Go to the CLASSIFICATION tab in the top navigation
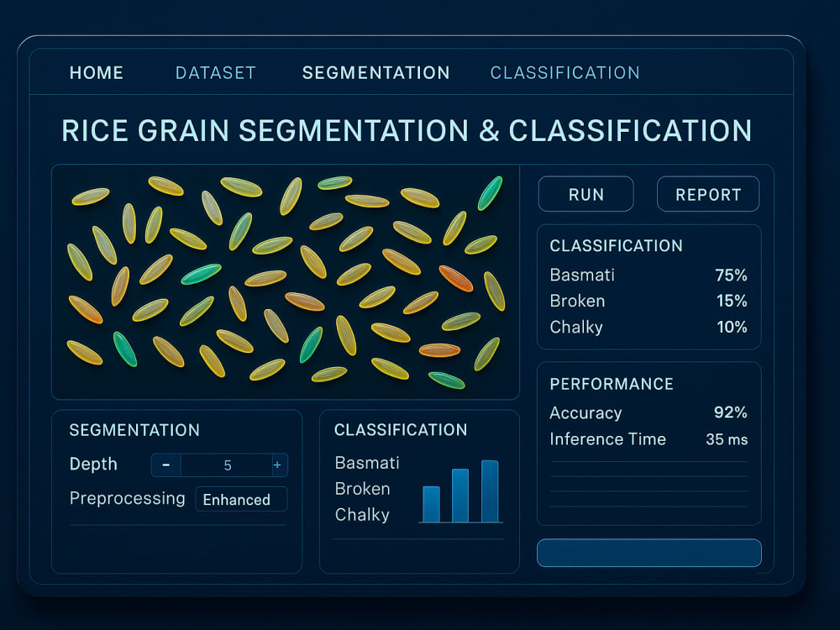This screenshot has width=840, height=630. click(564, 73)
